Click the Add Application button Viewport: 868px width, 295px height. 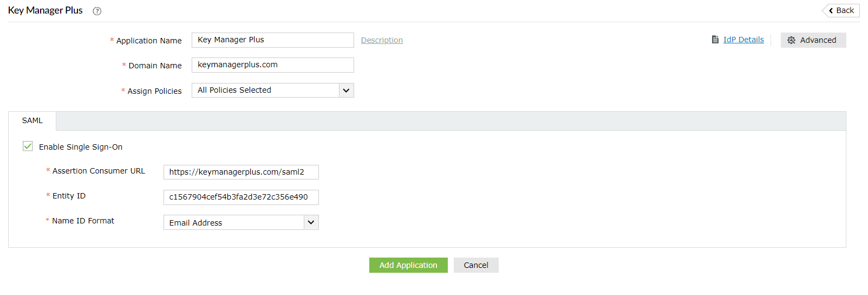408,265
